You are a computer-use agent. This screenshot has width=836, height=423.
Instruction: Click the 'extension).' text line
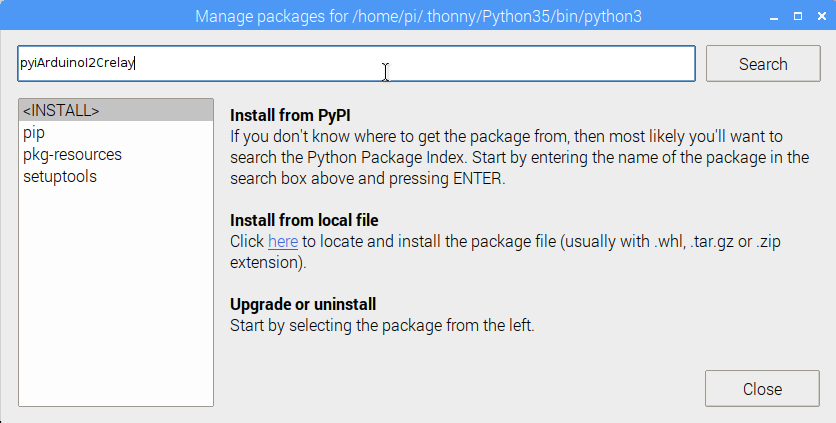268,263
